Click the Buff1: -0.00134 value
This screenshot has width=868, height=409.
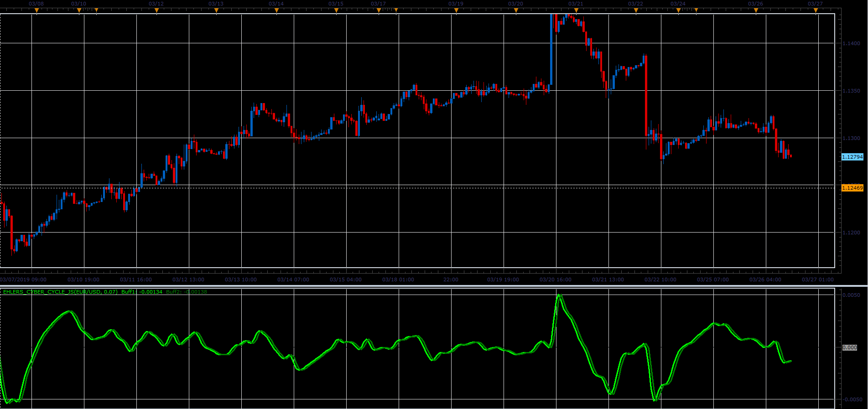142,292
